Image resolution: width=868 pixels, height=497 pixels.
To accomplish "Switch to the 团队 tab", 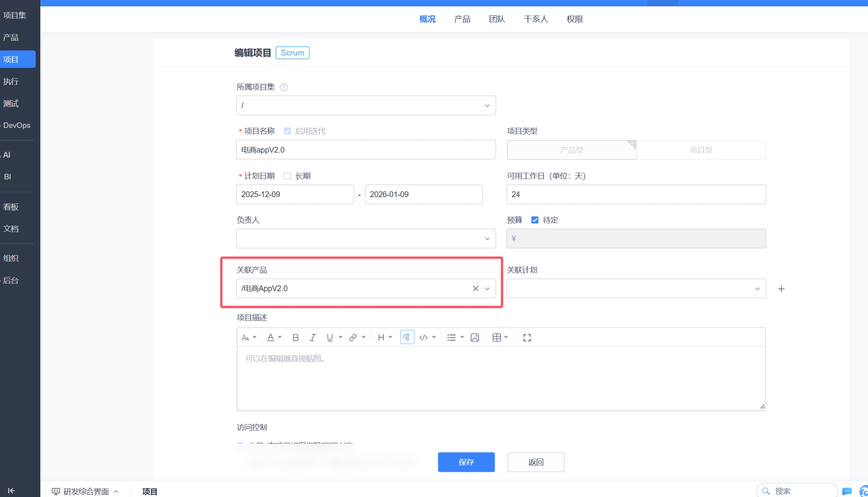I will point(497,19).
